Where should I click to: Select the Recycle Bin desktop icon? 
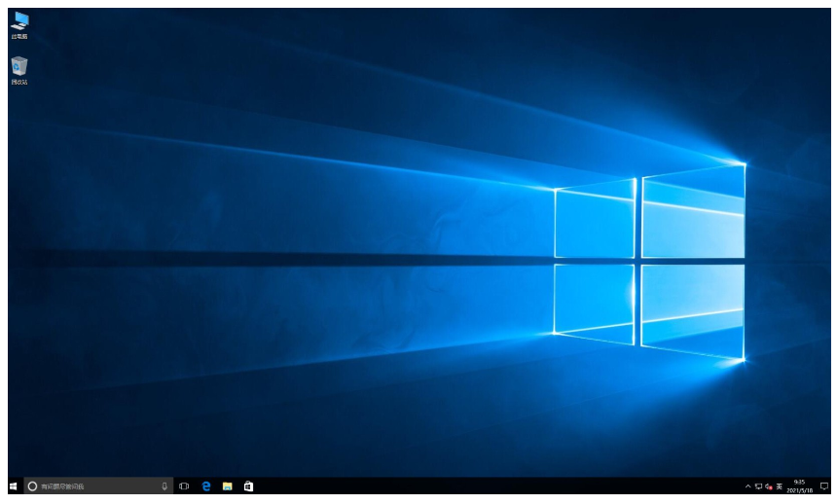coord(19,70)
